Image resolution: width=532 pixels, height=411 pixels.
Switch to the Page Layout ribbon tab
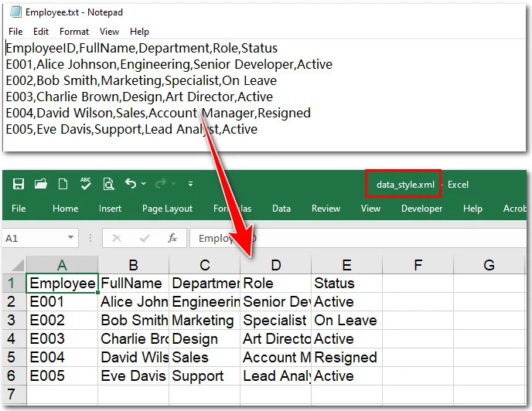click(x=167, y=209)
